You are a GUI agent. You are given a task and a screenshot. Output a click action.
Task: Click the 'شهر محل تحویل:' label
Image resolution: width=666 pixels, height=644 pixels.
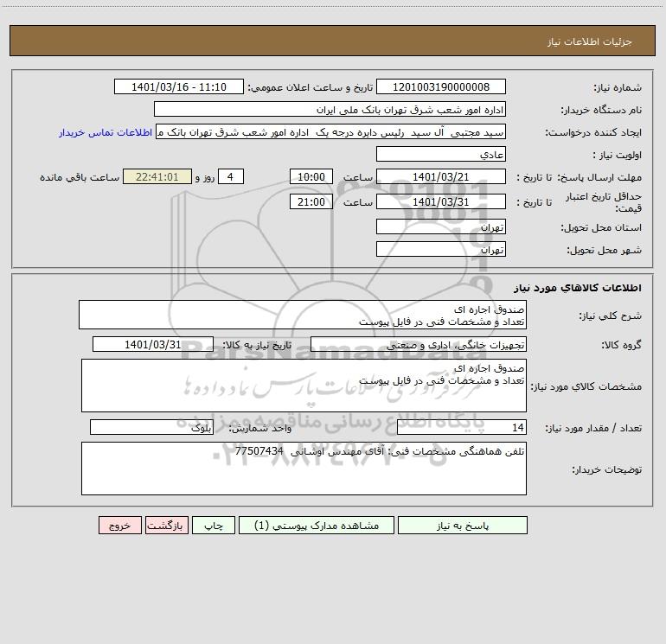605,250
